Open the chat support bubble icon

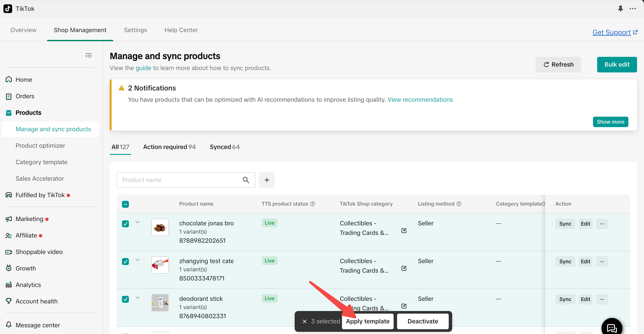coord(611,327)
